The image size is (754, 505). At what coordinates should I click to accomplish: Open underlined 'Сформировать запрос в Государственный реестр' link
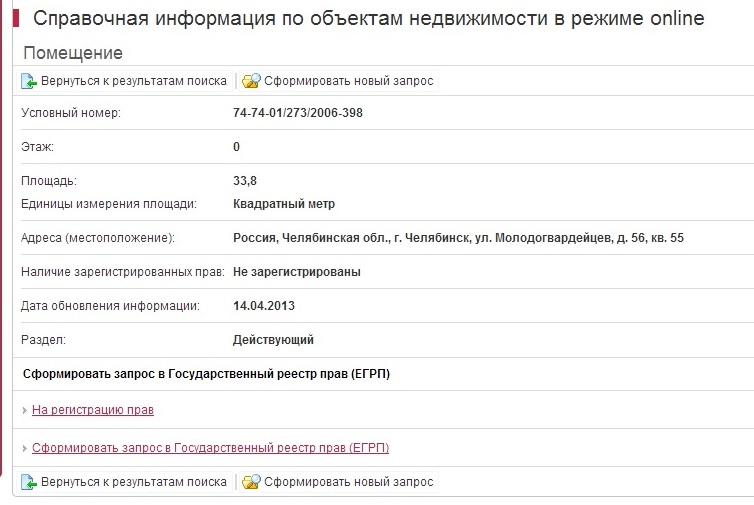(x=210, y=448)
